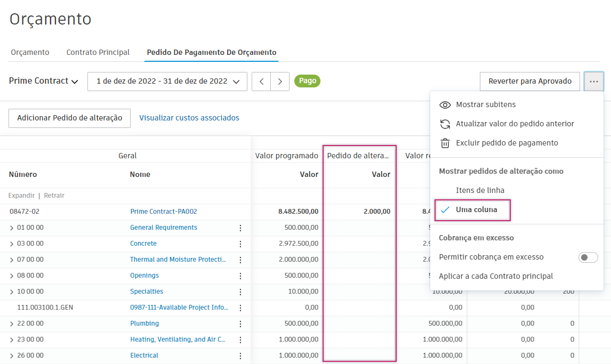This screenshot has height=364, width=611.
Task: Open row menu for Thermal and Moisture
Action: coord(240,260)
